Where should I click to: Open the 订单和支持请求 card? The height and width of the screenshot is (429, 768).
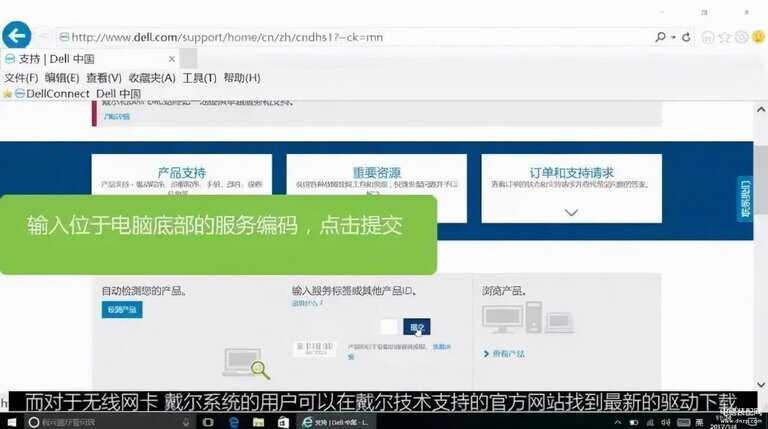[572, 188]
